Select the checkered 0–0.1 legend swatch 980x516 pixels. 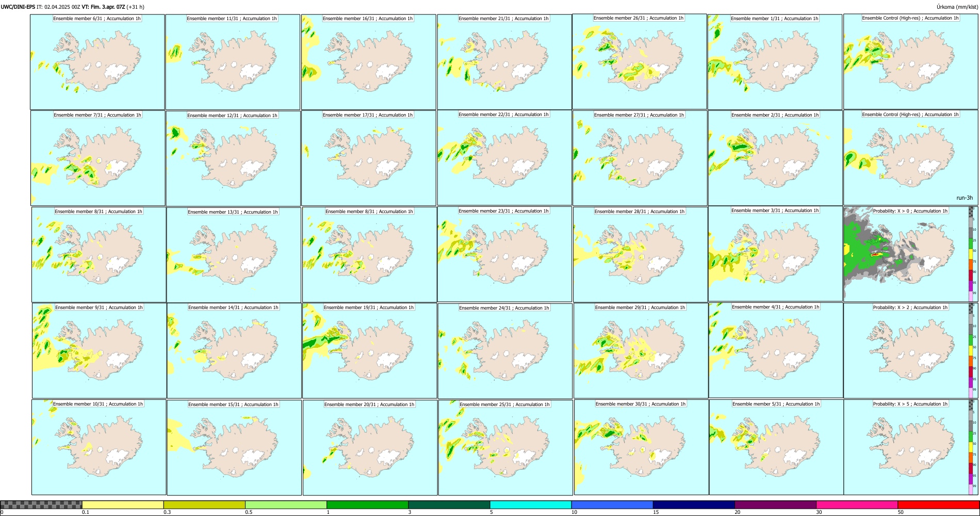41,505
